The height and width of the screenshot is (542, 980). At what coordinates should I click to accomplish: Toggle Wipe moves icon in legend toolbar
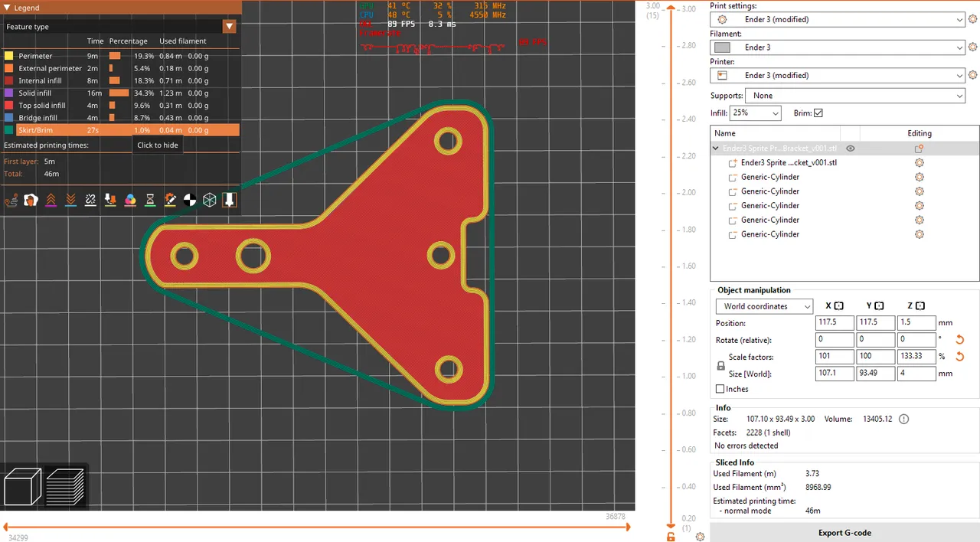click(31, 200)
